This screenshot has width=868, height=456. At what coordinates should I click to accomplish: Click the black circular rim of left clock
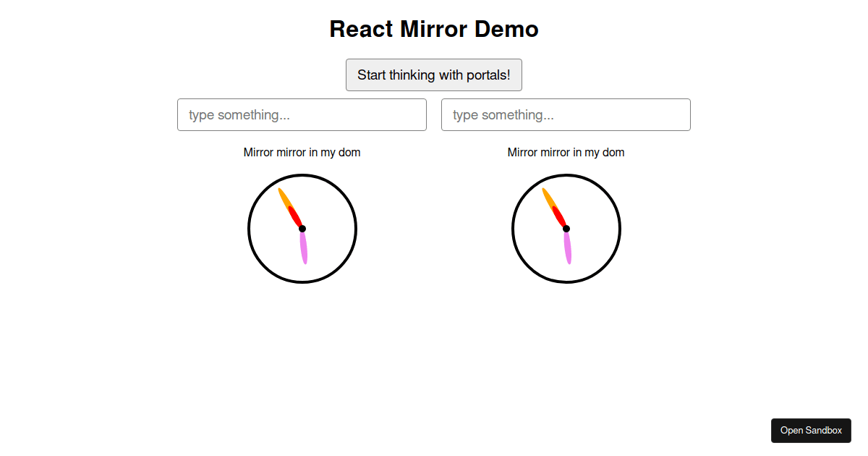pyautogui.click(x=249, y=229)
